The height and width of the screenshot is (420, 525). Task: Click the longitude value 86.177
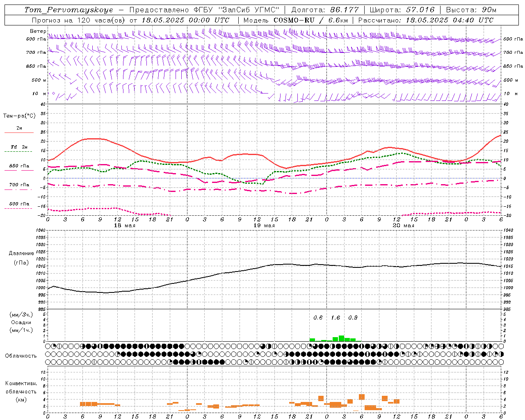pyautogui.click(x=344, y=10)
